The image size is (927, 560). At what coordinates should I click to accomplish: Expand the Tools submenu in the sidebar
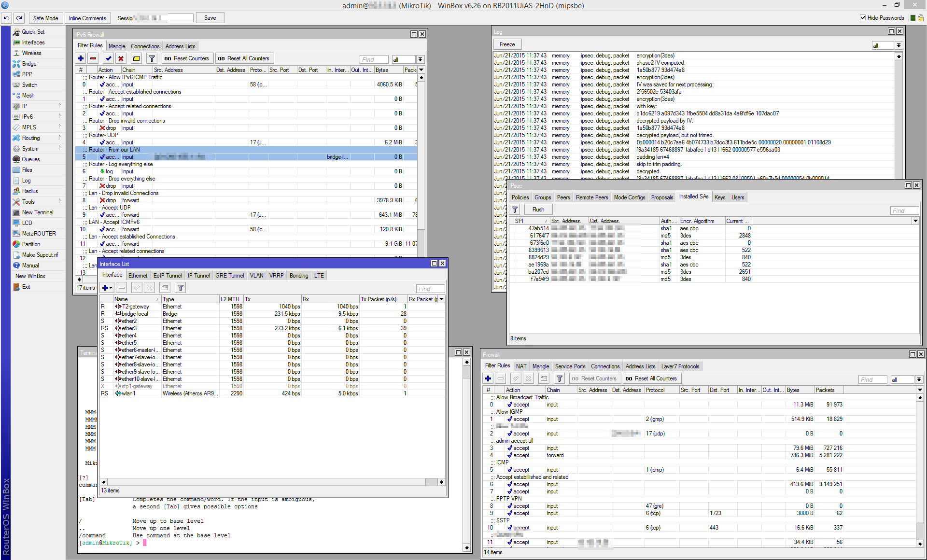click(x=60, y=201)
